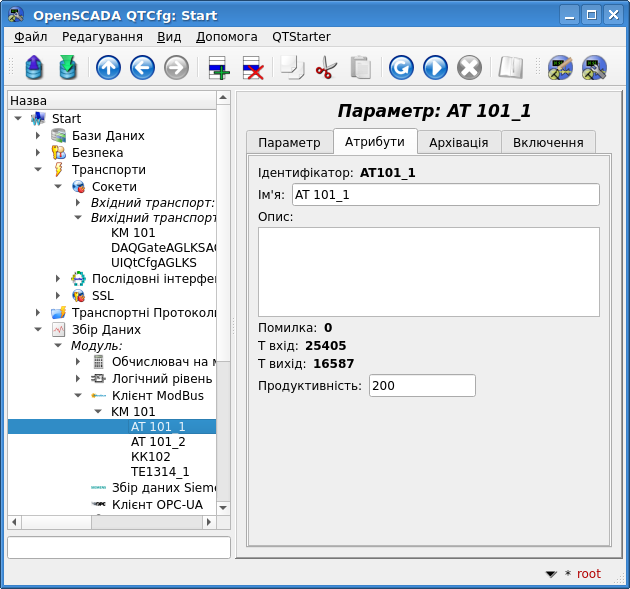Click the last QTStarter wrench icon
This screenshot has height=589, width=630.
[594, 67]
